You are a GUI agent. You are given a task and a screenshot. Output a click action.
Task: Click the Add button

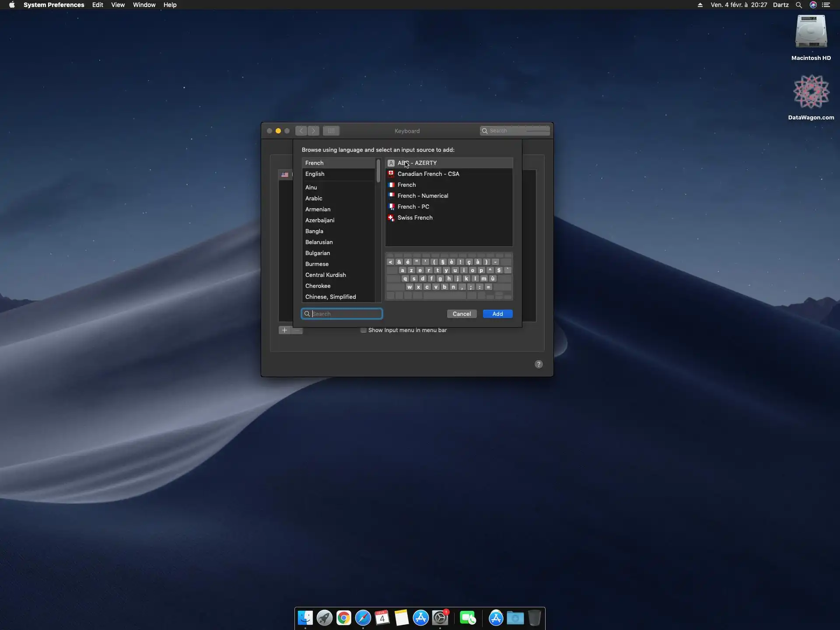tap(497, 314)
